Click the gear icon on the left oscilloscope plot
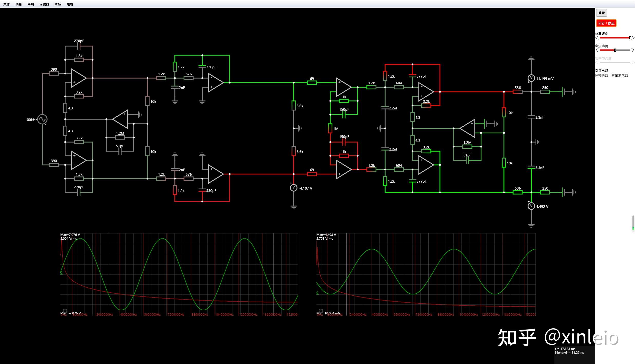 [x=65, y=310]
